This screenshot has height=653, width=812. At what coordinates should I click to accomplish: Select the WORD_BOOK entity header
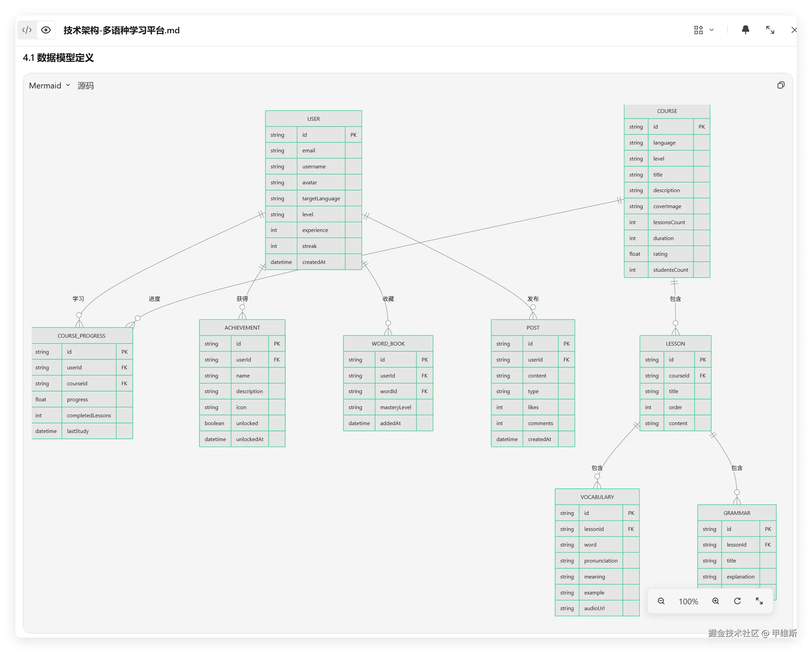click(x=388, y=344)
